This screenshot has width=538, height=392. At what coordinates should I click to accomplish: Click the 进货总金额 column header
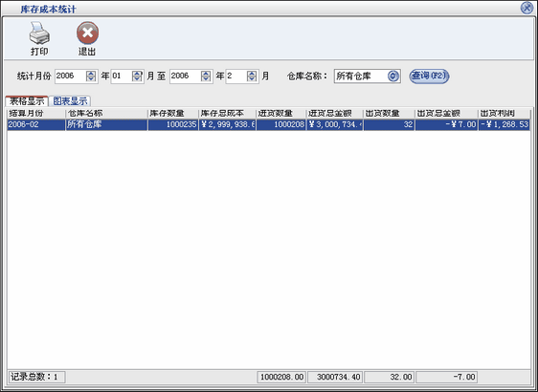[334, 114]
